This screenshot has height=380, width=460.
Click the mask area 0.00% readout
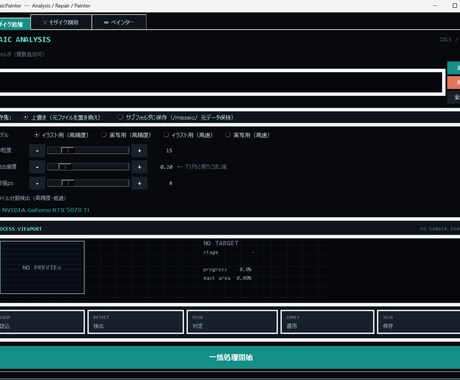227,278
